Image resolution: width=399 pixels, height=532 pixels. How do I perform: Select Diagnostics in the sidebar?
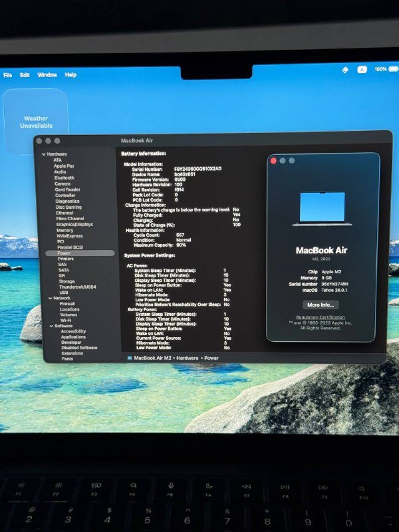(x=67, y=201)
